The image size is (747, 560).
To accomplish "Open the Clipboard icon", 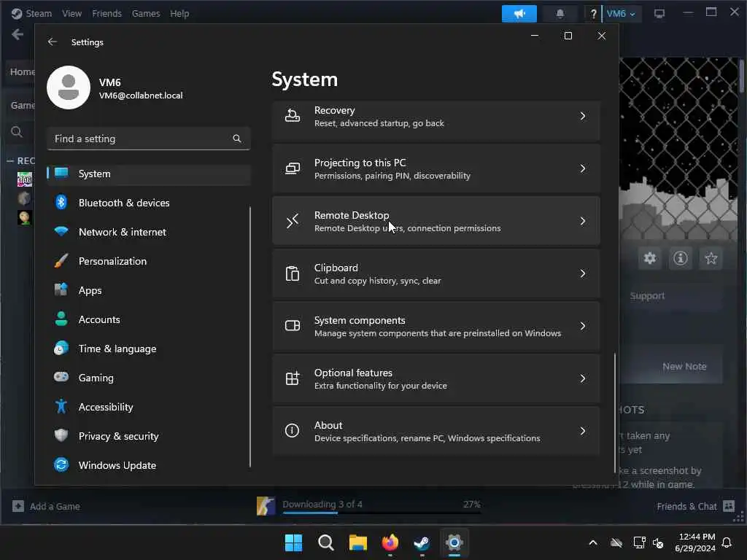I will click(x=293, y=273).
